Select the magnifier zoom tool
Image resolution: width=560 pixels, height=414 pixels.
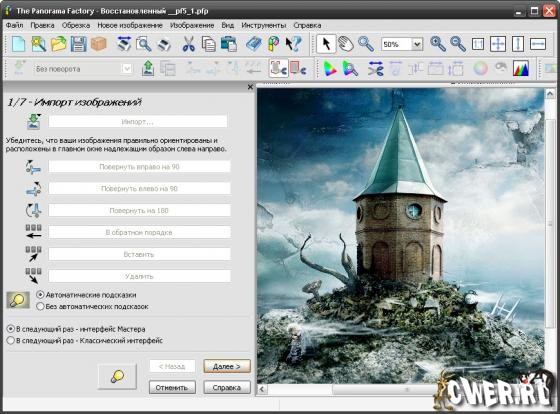tap(366, 44)
